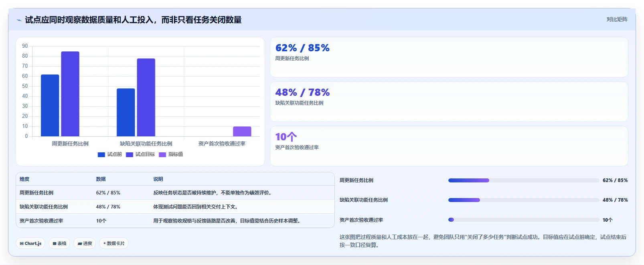
Task: Open the 数据卡片 chip
Action: pos(114,243)
